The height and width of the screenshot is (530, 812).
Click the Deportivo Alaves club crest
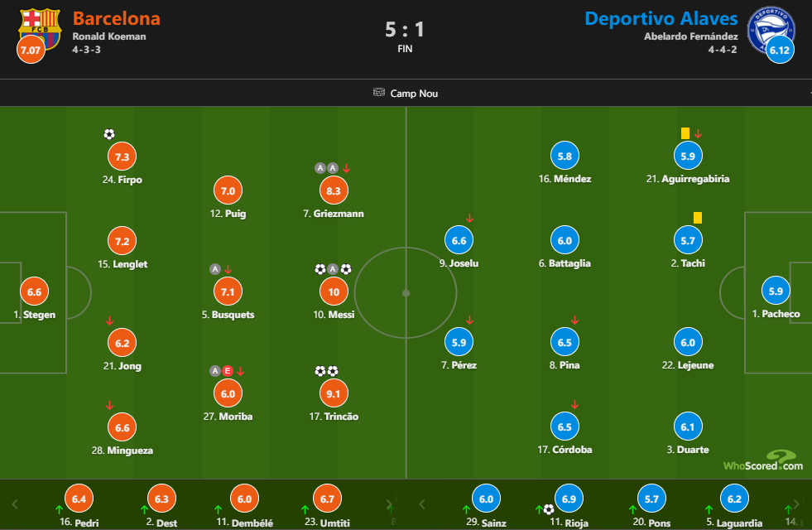pyautogui.click(x=771, y=29)
